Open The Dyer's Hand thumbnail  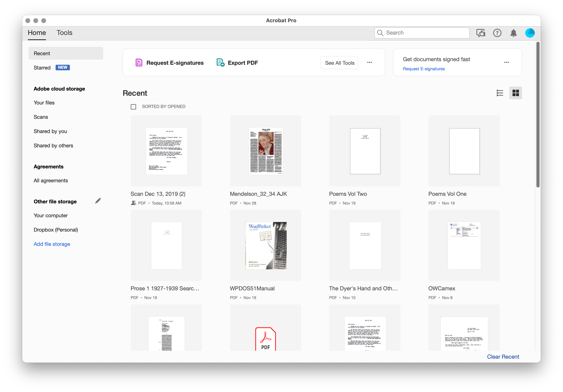[365, 246]
